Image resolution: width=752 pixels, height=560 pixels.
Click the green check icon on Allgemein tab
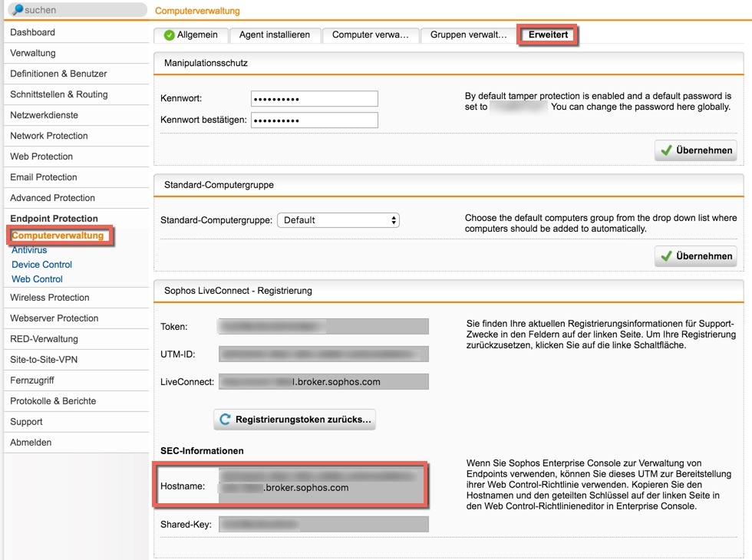[169, 35]
